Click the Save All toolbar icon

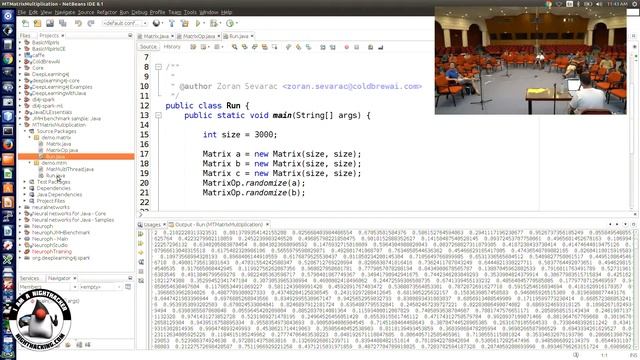(x=62, y=23)
